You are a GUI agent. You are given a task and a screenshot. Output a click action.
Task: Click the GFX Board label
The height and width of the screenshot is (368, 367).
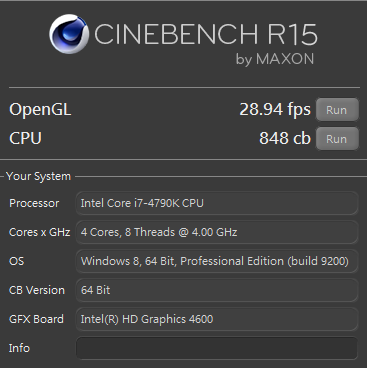(x=36, y=319)
